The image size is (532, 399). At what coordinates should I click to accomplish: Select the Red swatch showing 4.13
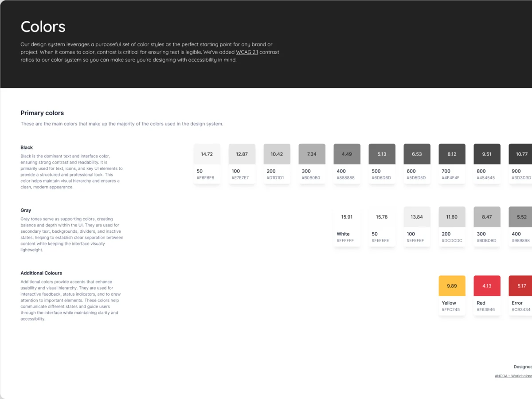(x=487, y=286)
